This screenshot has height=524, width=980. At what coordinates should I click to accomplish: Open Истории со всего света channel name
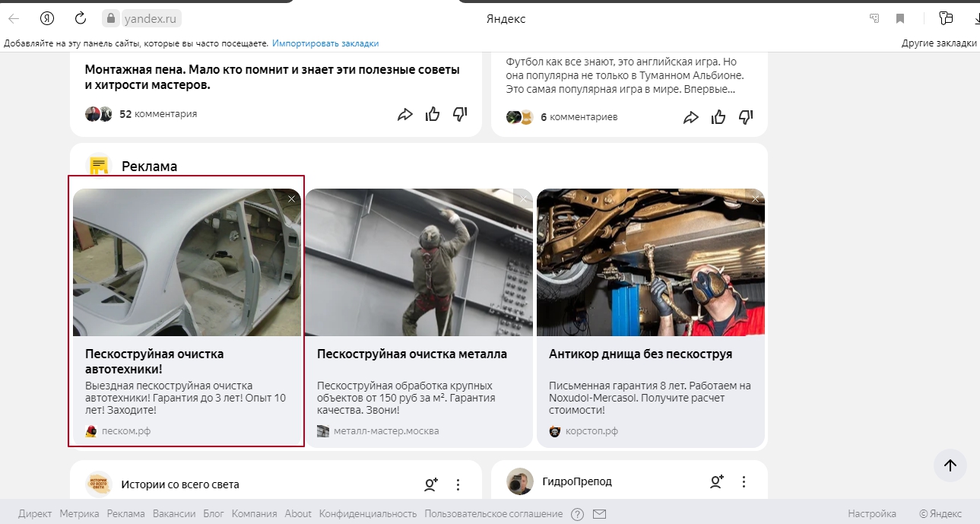pyautogui.click(x=180, y=484)
